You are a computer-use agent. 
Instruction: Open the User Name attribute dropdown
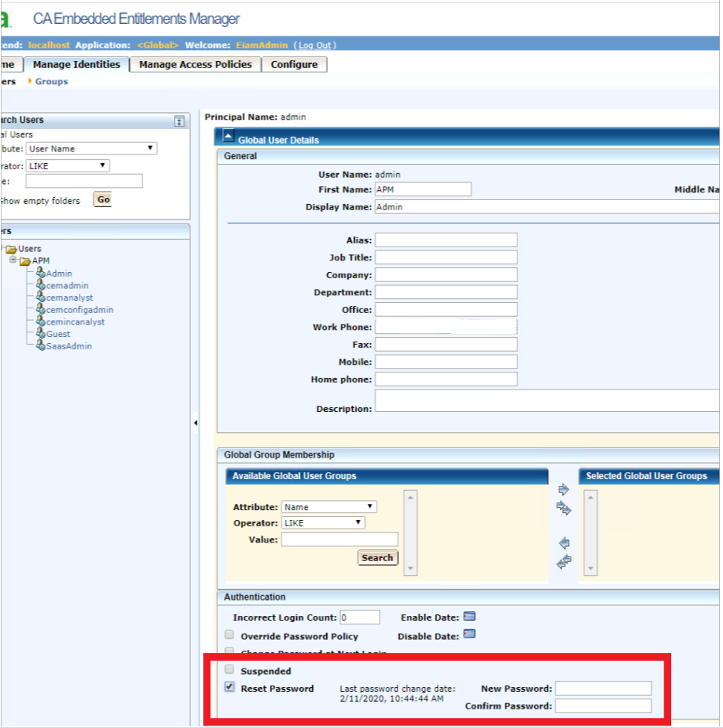coord(91,148)
